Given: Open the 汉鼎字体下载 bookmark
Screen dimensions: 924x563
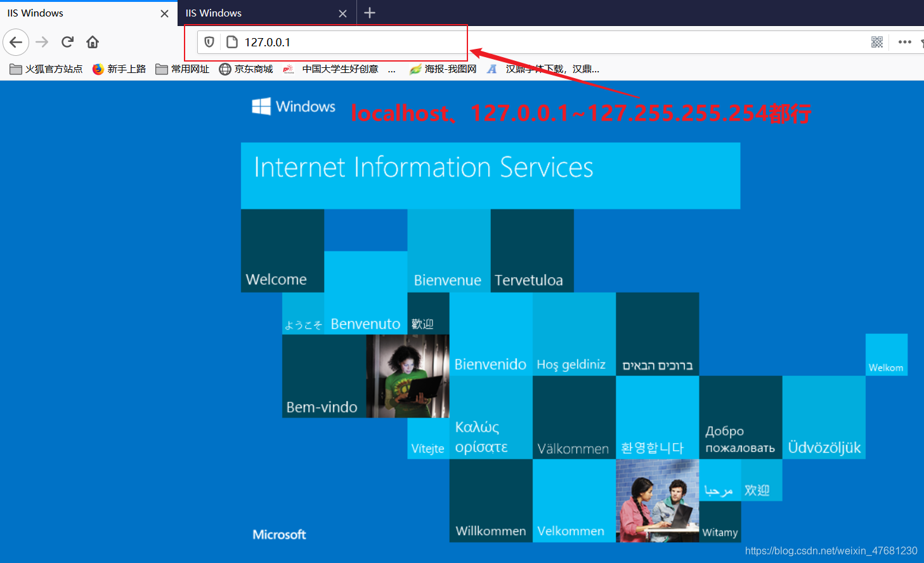Looking at the screenshot, I should pyautogui.click(x=543, y=69).
